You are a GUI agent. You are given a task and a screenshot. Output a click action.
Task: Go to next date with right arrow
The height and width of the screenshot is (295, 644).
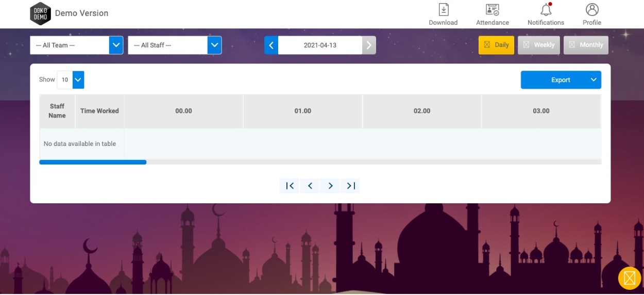pyautogui.click(x=369, y=45)
